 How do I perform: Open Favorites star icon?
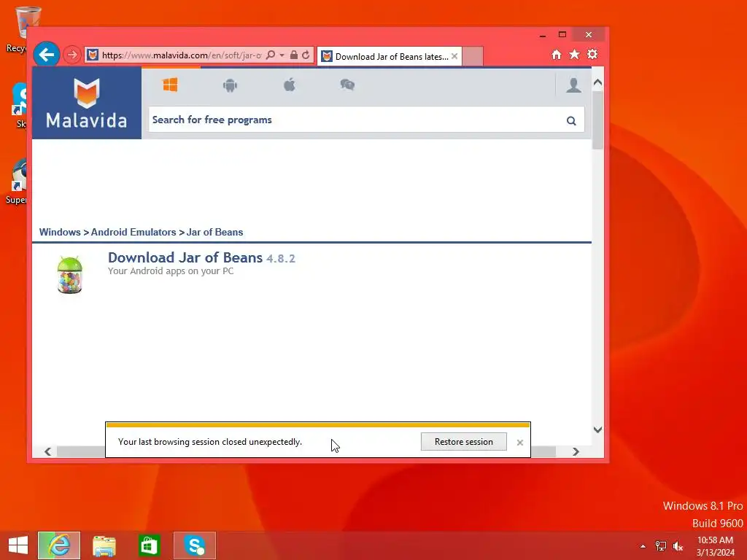(x=575, y=55)
